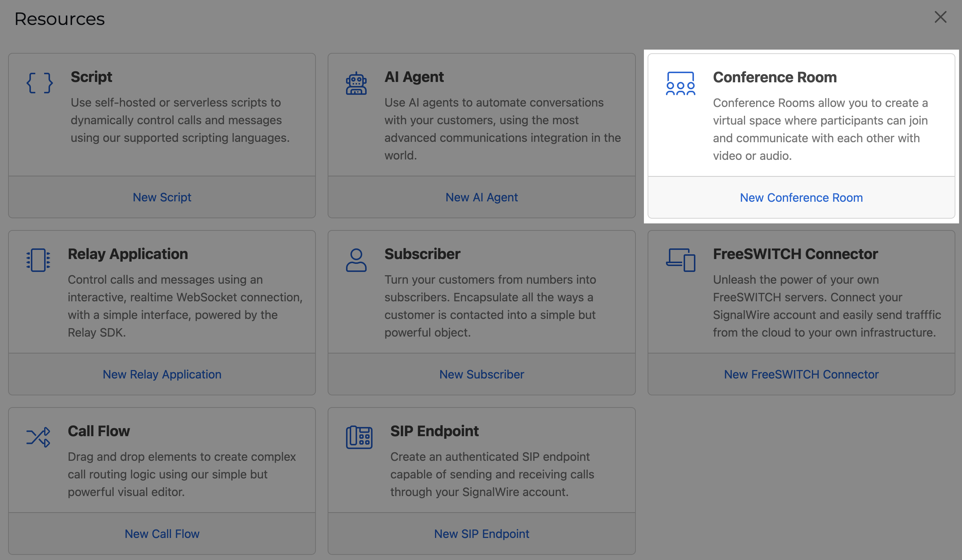Click the Call Flow shuffle icon
Screen dimensions: 962x560
click(x=38, y=437)
